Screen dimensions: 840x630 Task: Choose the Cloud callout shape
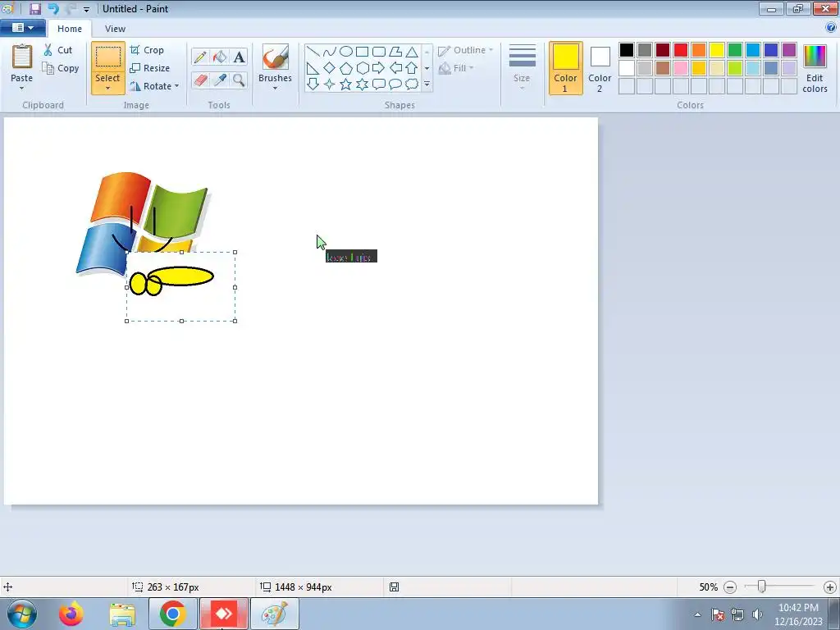point(412,84)
